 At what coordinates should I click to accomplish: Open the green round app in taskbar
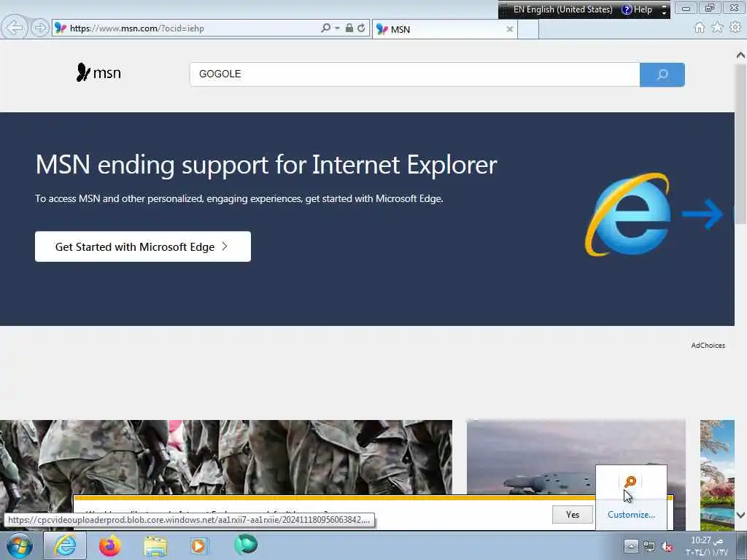245,545
